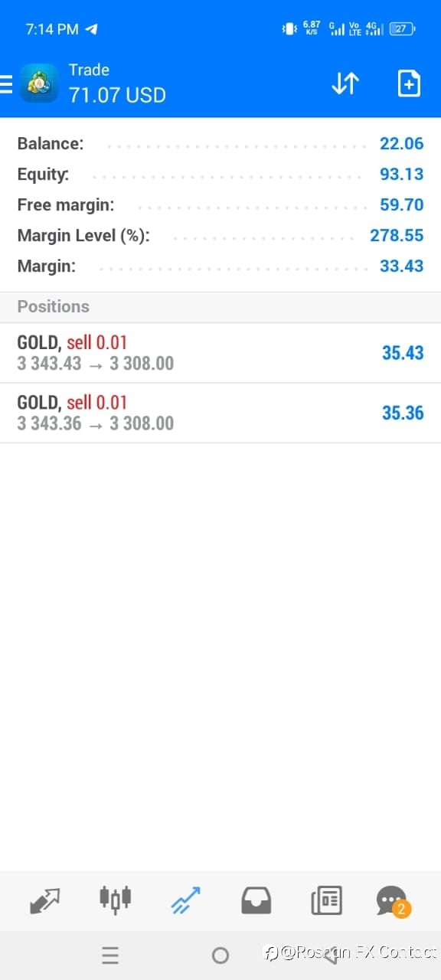Tap the Positions section header

tap(220, 306)
